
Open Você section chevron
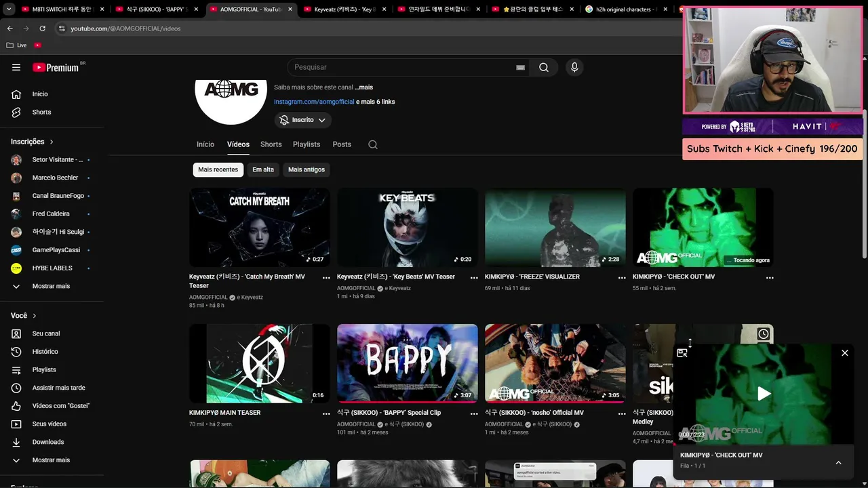[35, 316]
